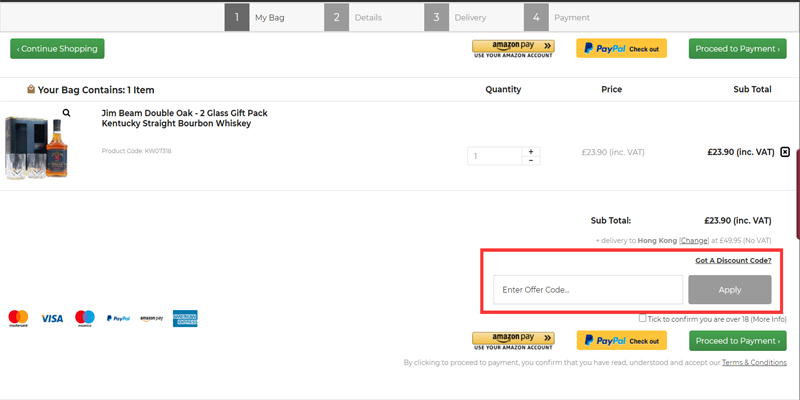800x400 pixels.
Task: Go to the Payment step
Action: coord(559,17)
